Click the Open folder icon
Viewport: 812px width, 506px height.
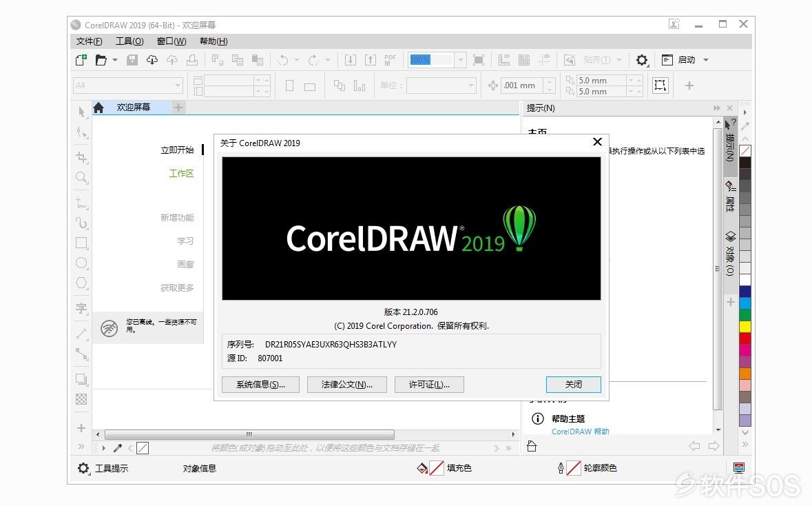point(101,60)
